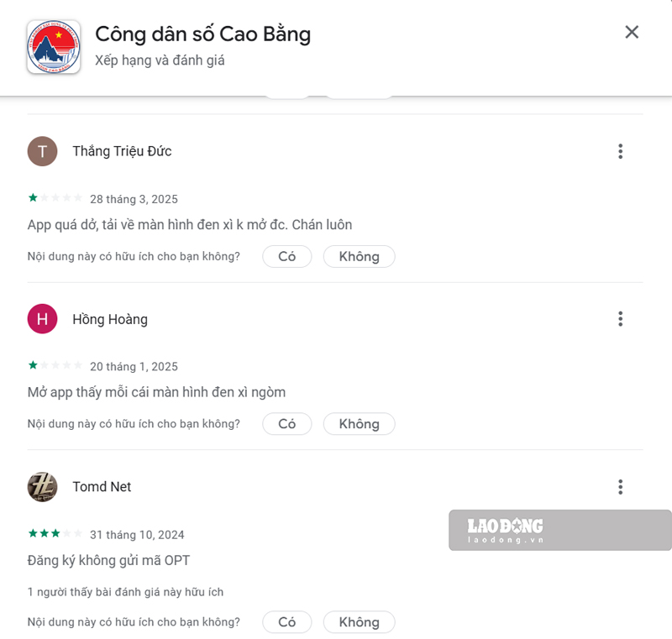Open options menu for Hồng Hoàng review
Viewport: 672px width, 639px height.
(620, 319)
